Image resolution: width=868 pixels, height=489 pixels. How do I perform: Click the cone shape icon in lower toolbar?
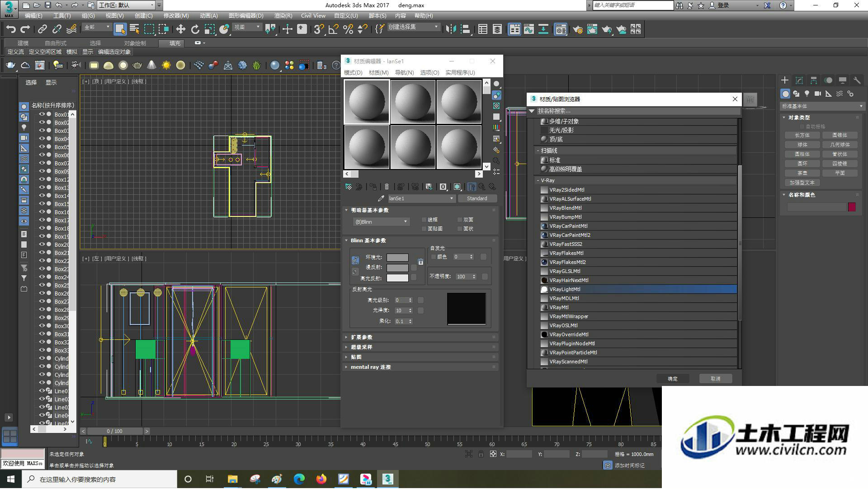coord(152,66)
